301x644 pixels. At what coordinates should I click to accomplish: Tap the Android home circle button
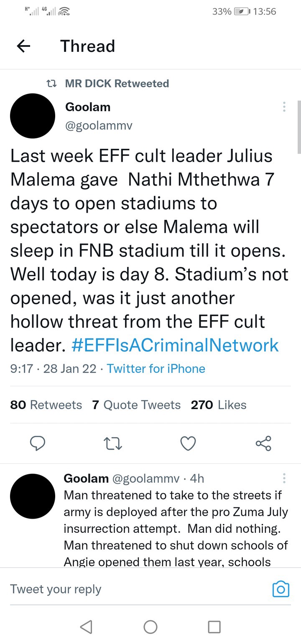150,626
